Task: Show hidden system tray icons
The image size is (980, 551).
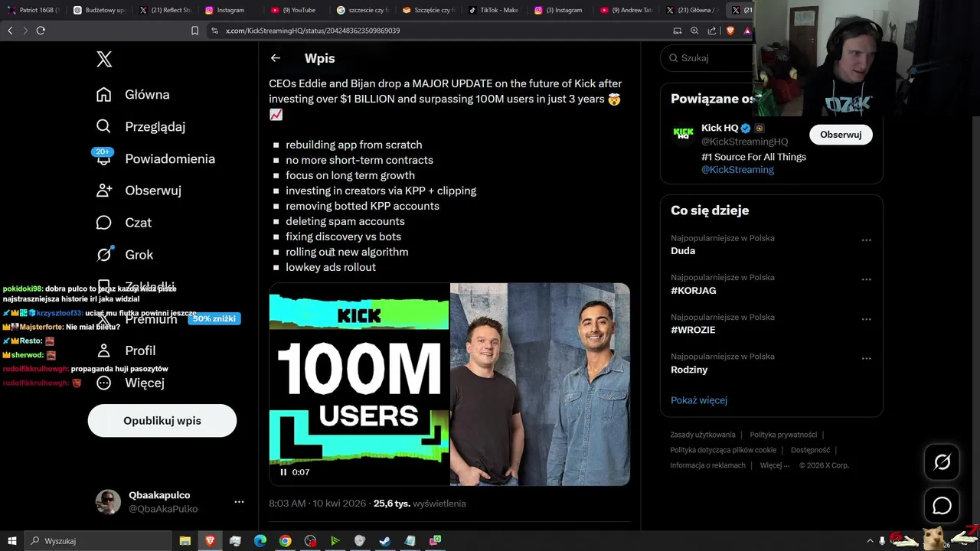Action: 870,541
